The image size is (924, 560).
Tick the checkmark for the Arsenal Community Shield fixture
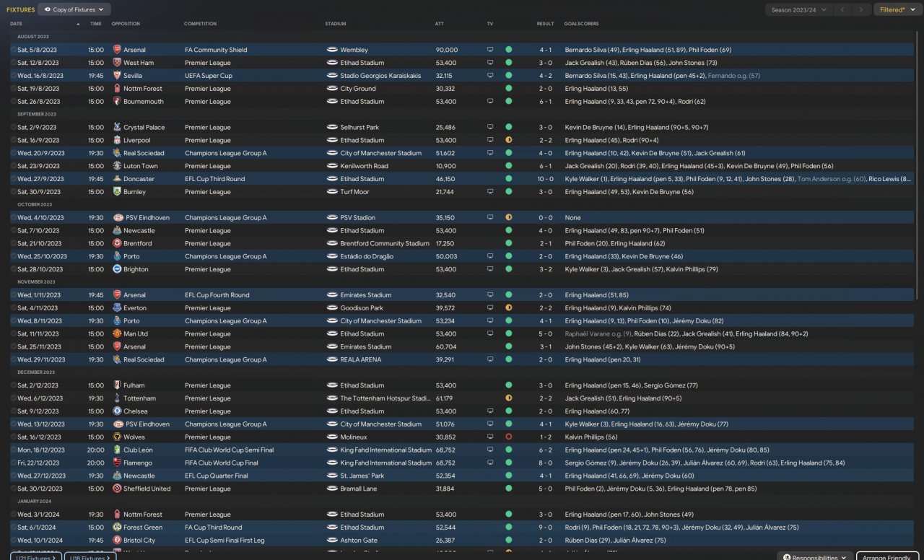(x=13, y=50)
